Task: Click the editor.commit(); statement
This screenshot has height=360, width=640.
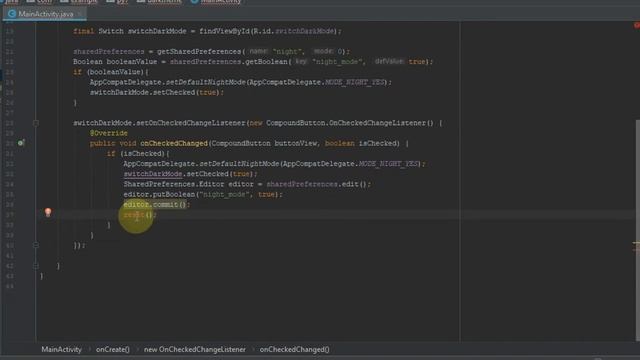Action: click(x=156, y=204)
